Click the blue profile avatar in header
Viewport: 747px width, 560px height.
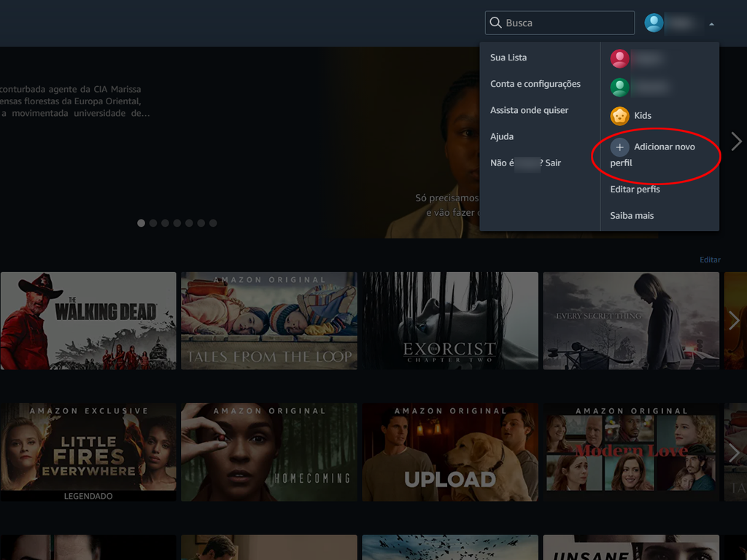[x=654, y=23]
